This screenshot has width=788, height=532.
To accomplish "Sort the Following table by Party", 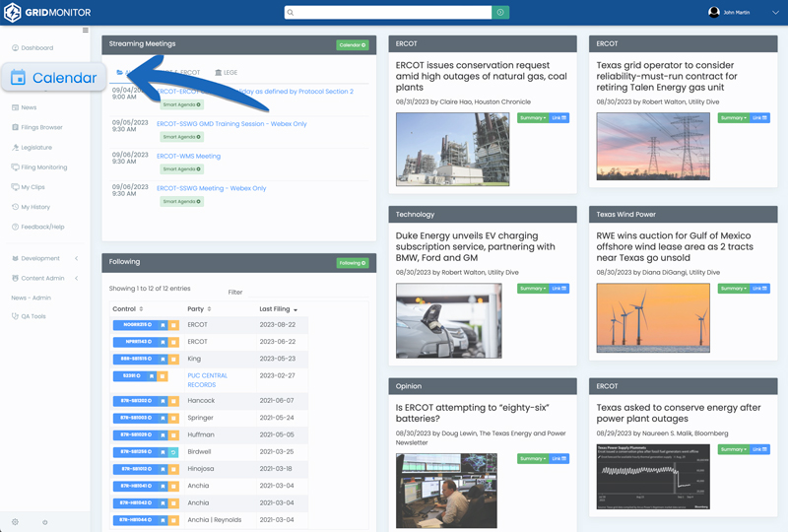I will pyautogui.click(x=199, y=309).
